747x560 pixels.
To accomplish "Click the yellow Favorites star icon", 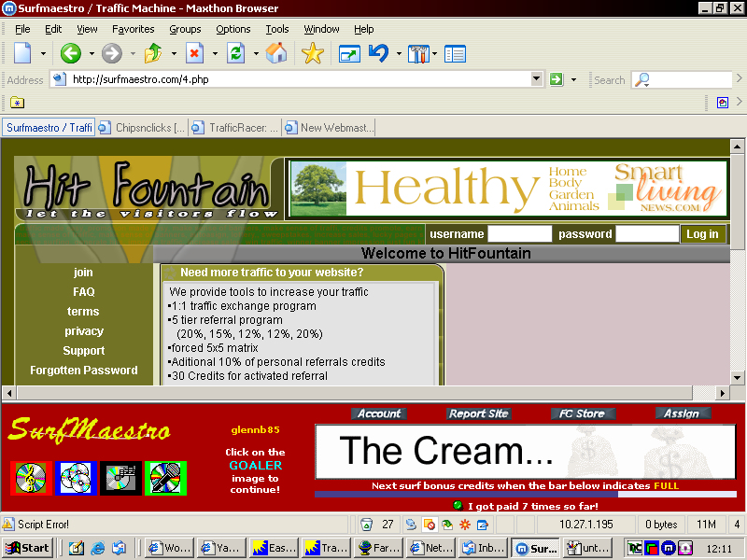I will (313, 53).
